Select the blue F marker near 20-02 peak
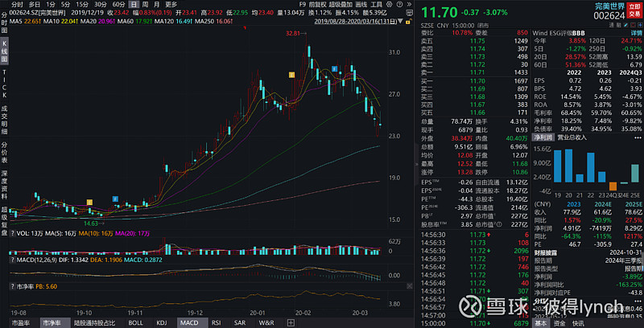Image resolution: width=644 pixels, height=328 pixels. [335, 69]
